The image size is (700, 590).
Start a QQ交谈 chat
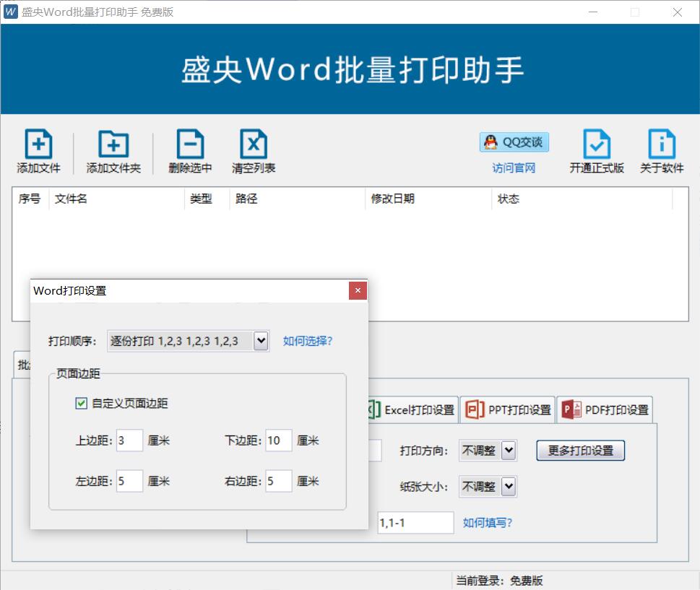[514, 142]
